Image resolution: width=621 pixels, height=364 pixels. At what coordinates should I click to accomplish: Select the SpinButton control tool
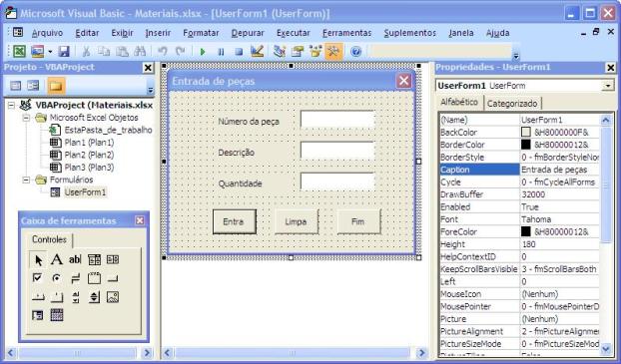(94, 297)
